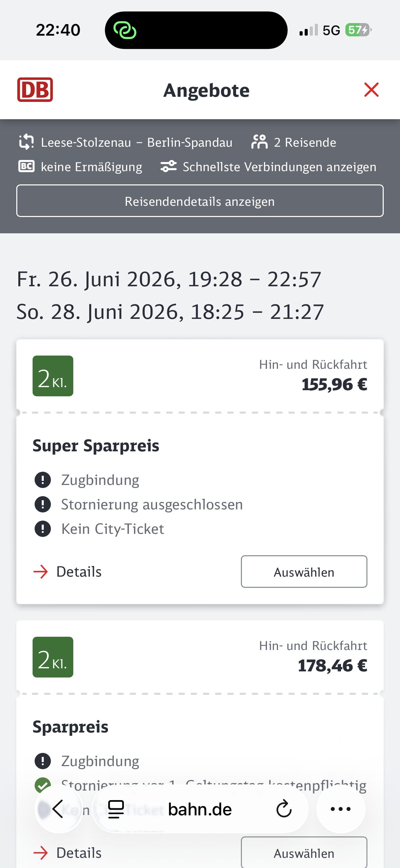Screen dimensions: 400x868
Task: Select the Super Sparpreis offer with Auswählen
Action: click(x=304, y=572)
